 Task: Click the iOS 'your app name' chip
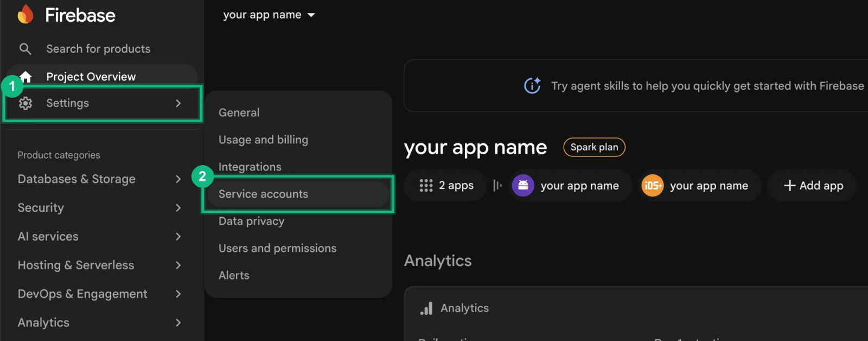coord(700,186)
